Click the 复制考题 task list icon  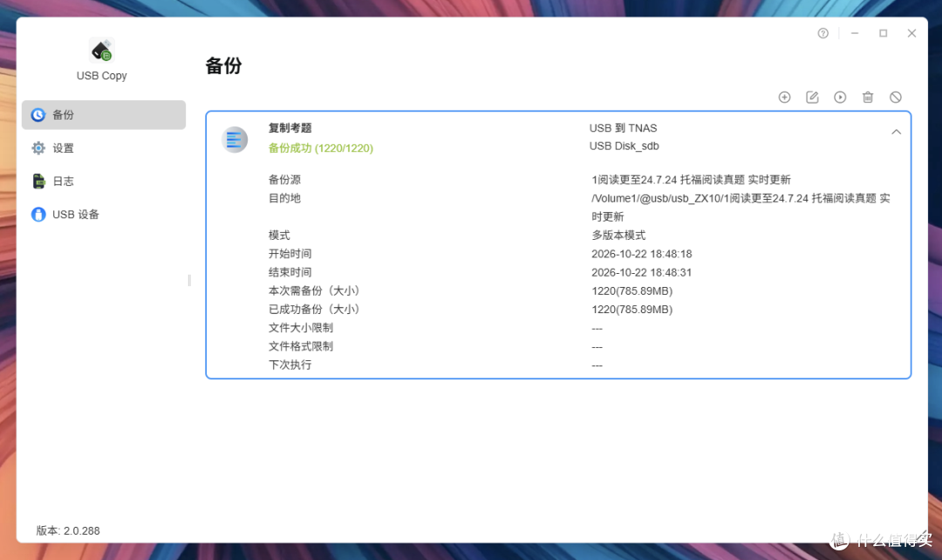tap(235, 140)
